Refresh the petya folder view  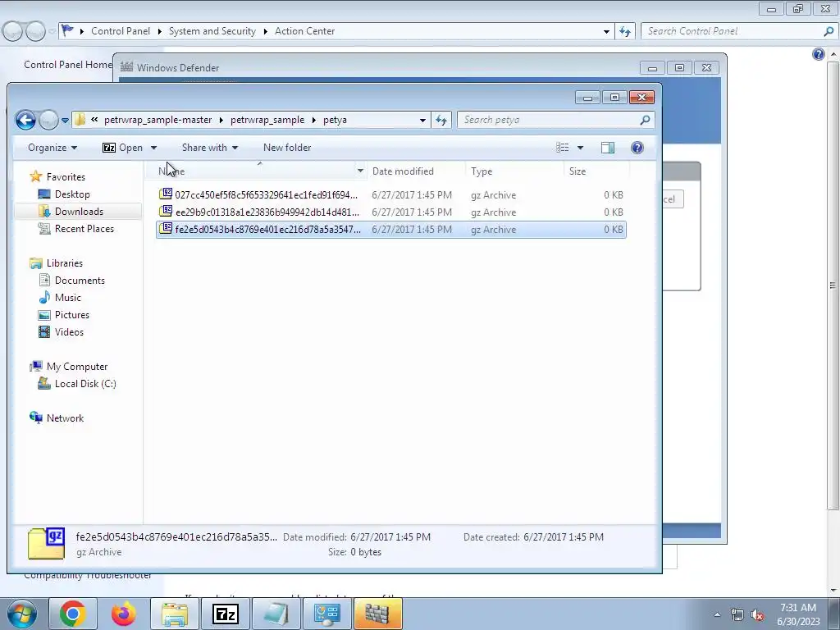pos(441,120)
